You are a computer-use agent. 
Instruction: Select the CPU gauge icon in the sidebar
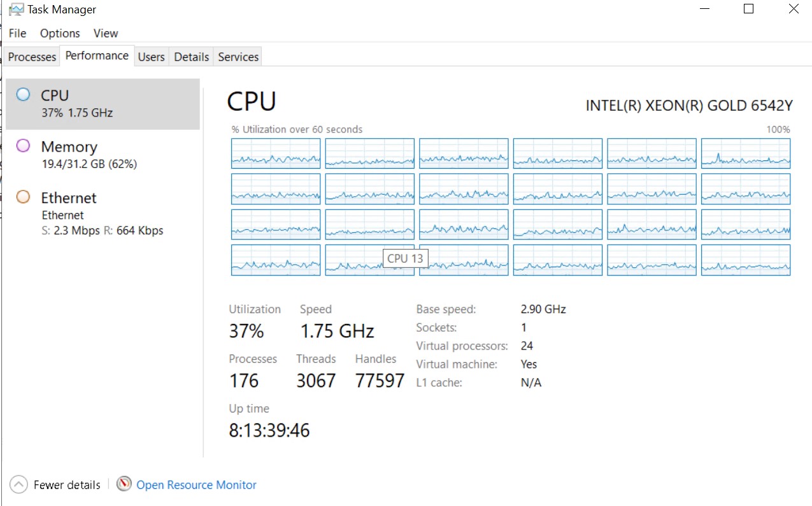[x=24, y=94]
